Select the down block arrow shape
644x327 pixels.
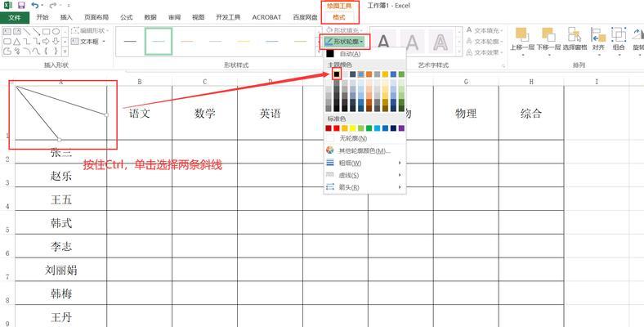(x=56, y=42)
